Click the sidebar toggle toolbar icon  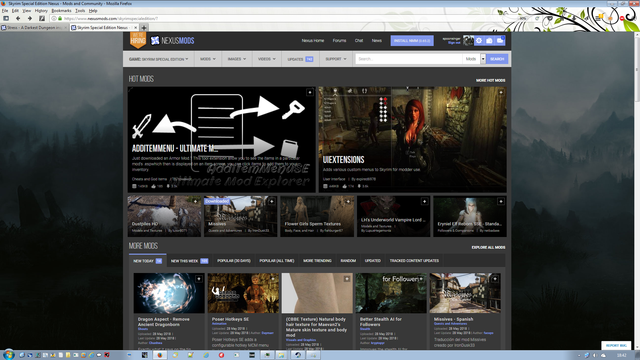[6, 18]
